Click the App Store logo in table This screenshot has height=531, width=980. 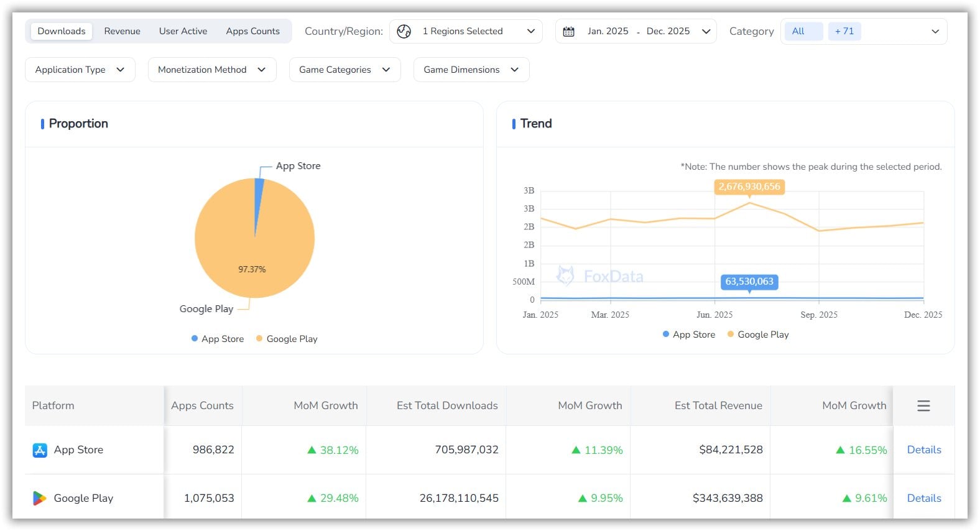(x=40, y=450)
